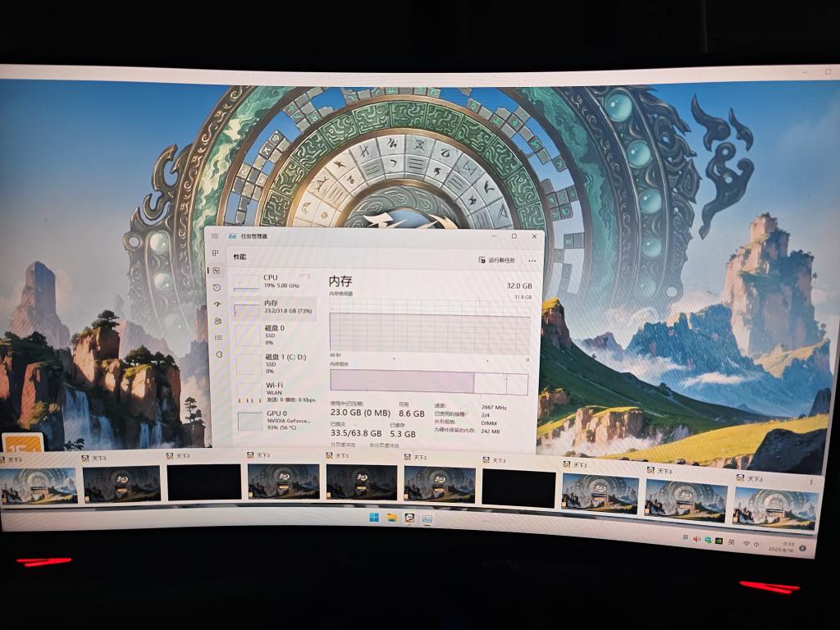Click the 2/4 slots used value
Image resolution: width=840 pixels, height=630 pixels.
pyautogui.click(x=486, y=415)
